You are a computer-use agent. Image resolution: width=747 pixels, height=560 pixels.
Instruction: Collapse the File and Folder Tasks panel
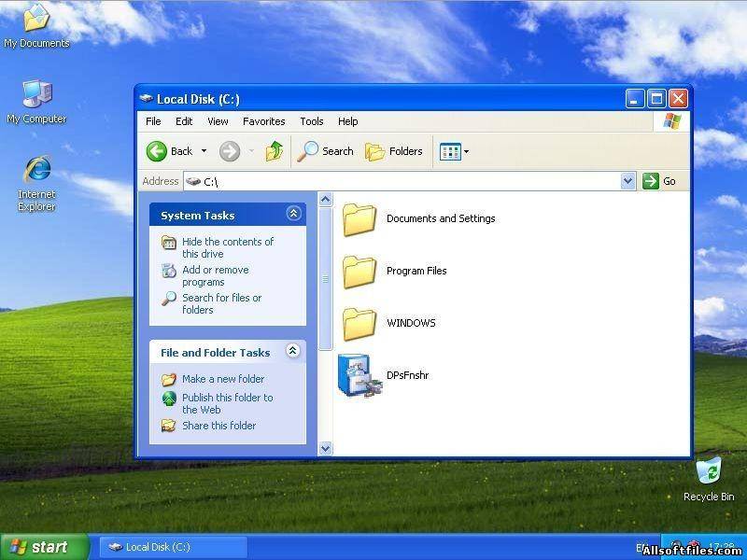[x=293, y=351]
